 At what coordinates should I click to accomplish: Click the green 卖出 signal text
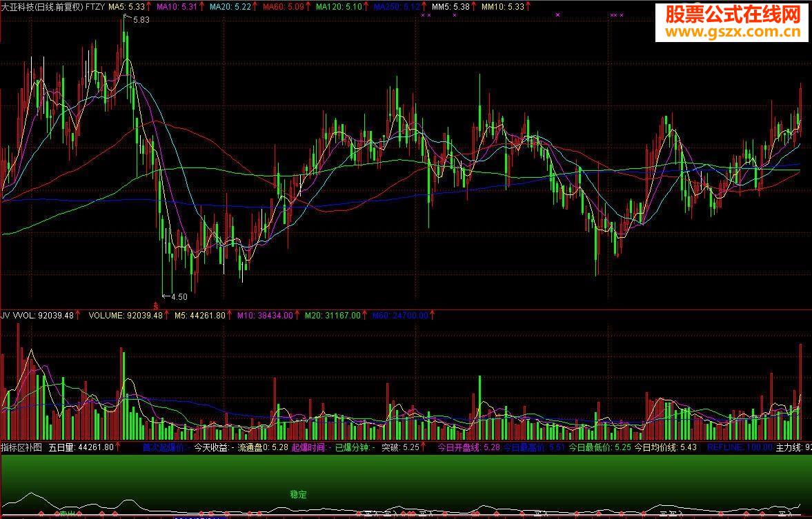click(68, 513)
